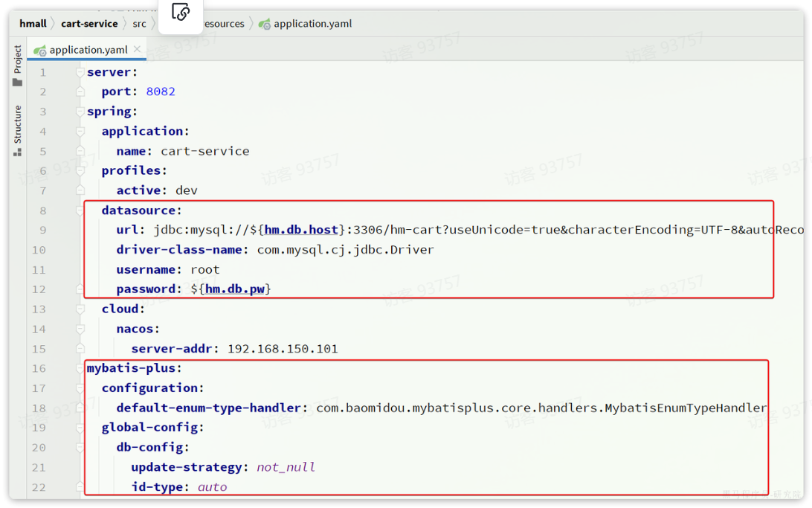Screen dimensions: 812x508
Task: Click the name value cart-service
Action: coord(205,151)
